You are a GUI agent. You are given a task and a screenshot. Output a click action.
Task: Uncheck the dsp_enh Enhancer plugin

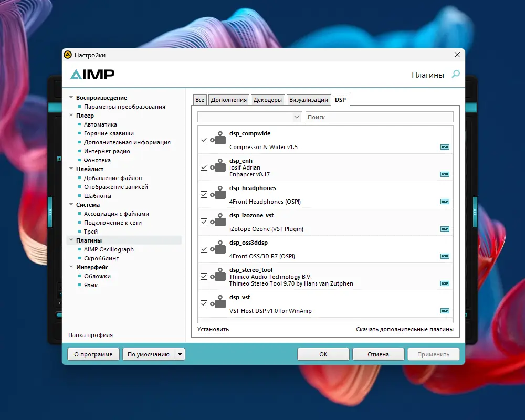point(204,167)
